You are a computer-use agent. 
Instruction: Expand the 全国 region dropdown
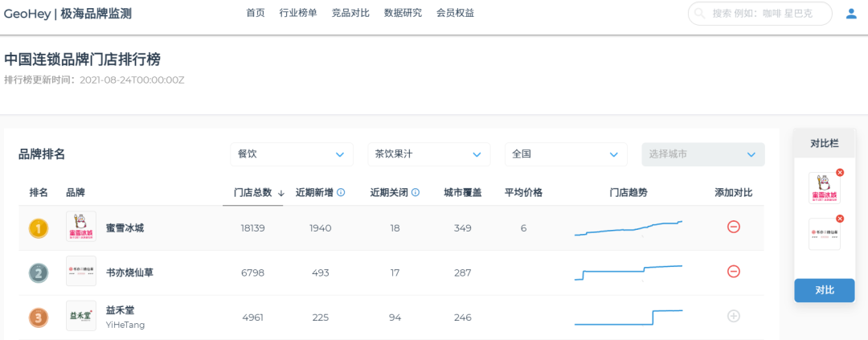pyautogui.click(x=567, y=154)
